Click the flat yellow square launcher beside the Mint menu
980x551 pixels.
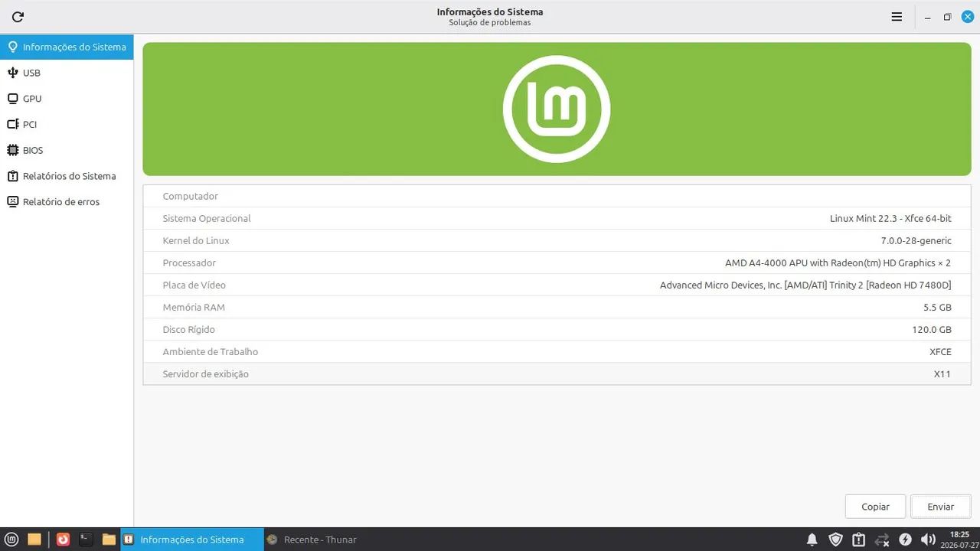[34, 540]
